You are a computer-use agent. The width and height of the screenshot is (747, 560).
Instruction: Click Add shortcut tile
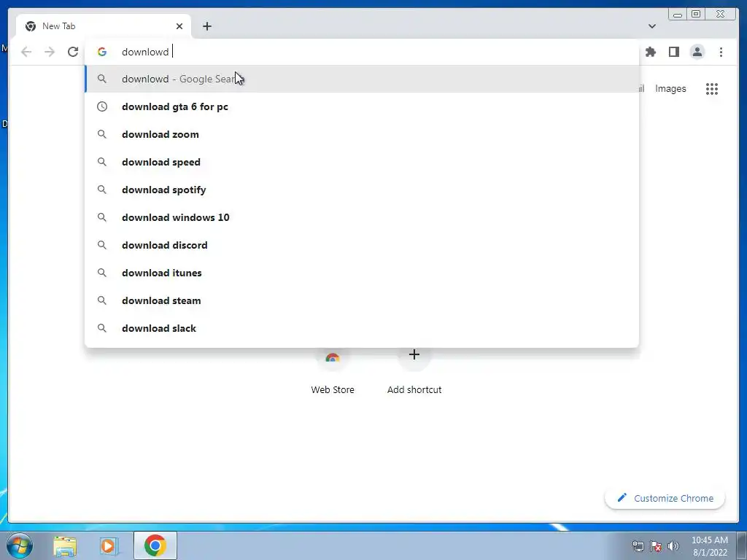click(x=414, y=371)
